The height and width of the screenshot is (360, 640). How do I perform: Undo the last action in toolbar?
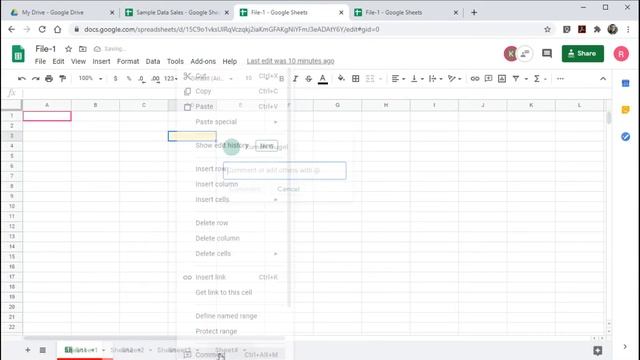tap(22, 78)
